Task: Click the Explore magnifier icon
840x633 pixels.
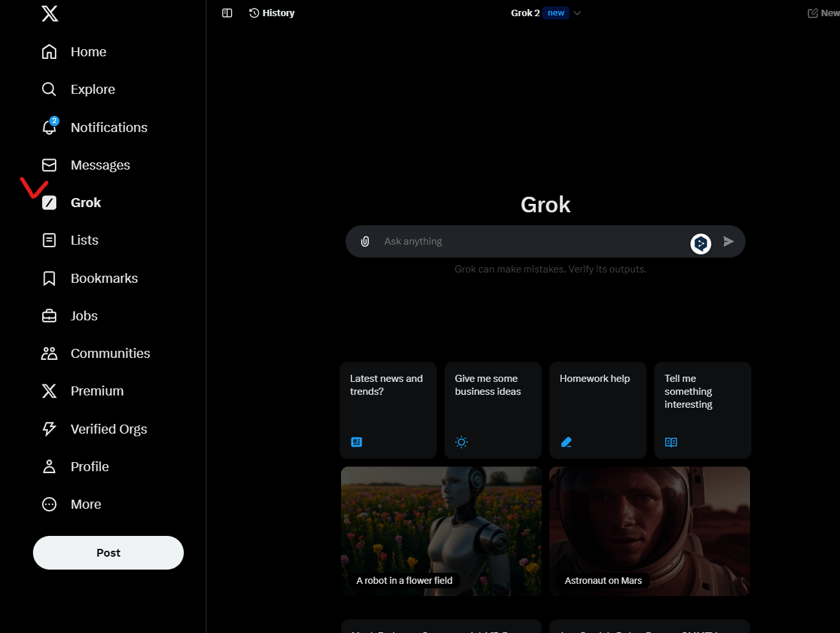Action: pos(49,89)
